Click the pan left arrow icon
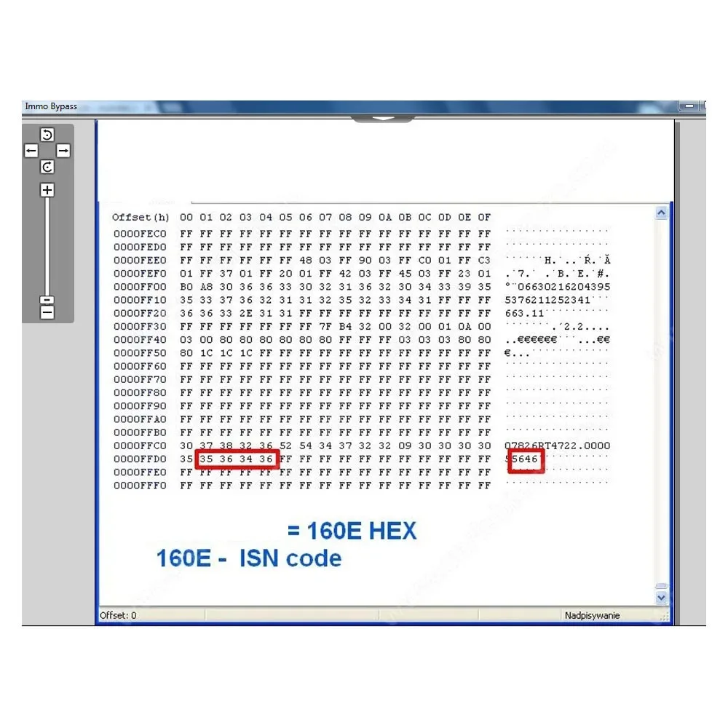 [x=31, y=151]
